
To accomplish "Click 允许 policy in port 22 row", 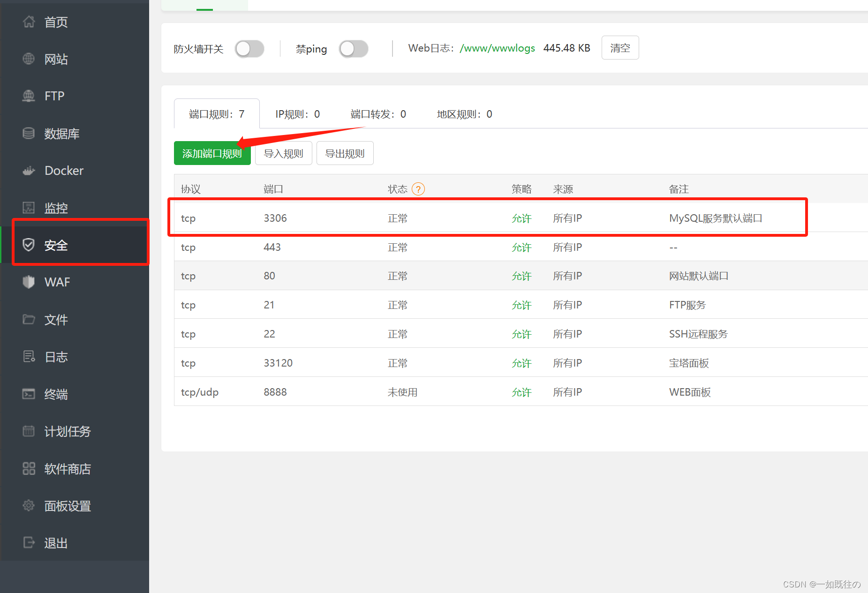I will click(x=521, y=334).
